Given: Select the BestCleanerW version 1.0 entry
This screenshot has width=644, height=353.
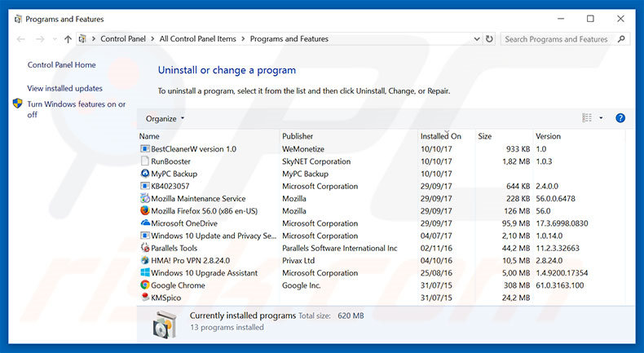Looking at the screenshot, I should (193, 148).
